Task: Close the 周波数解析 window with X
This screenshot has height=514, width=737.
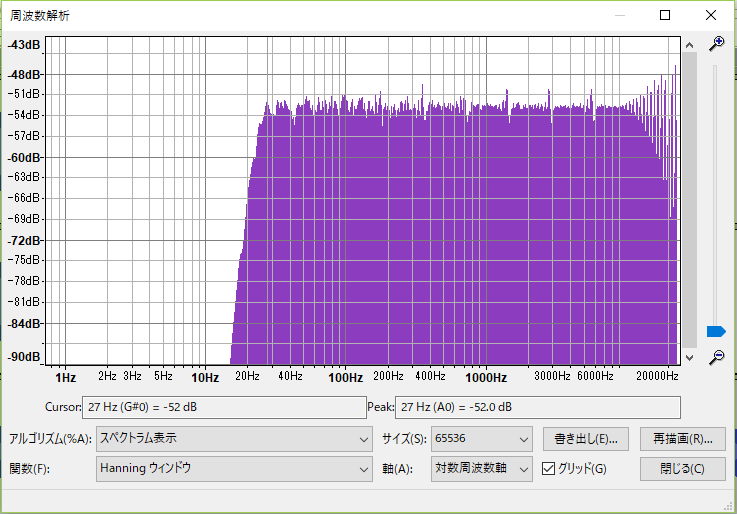Action: [711, 15]
